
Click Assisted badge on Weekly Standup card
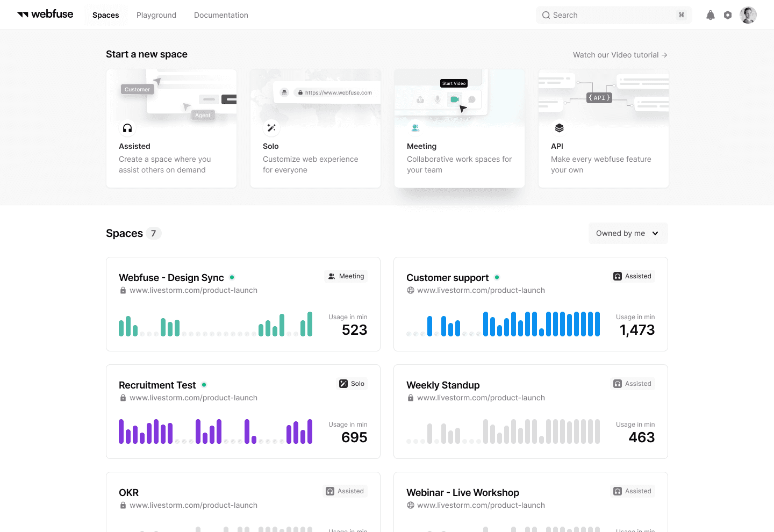click(x=633, y=384)
